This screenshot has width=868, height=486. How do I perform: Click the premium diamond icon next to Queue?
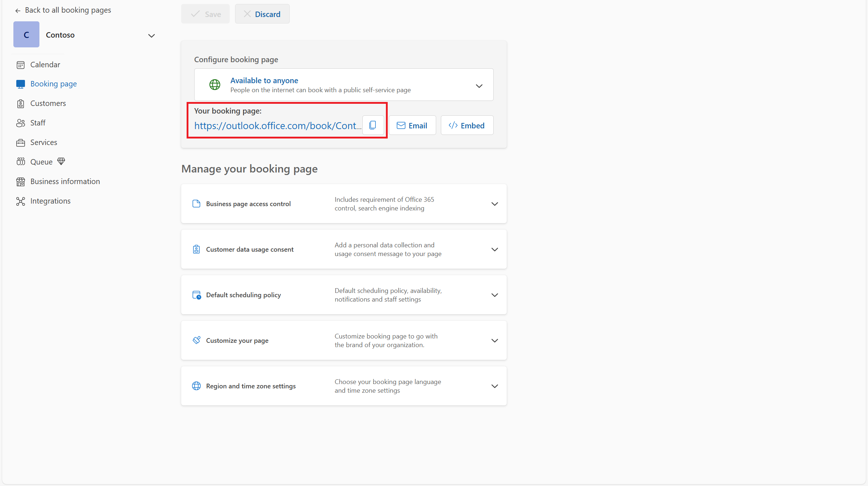tap(61, 161)
